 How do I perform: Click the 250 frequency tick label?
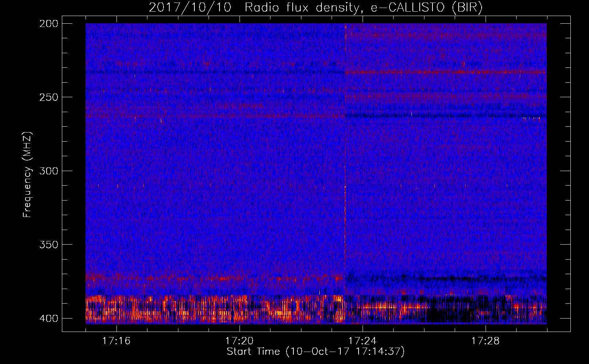(48, 97)
